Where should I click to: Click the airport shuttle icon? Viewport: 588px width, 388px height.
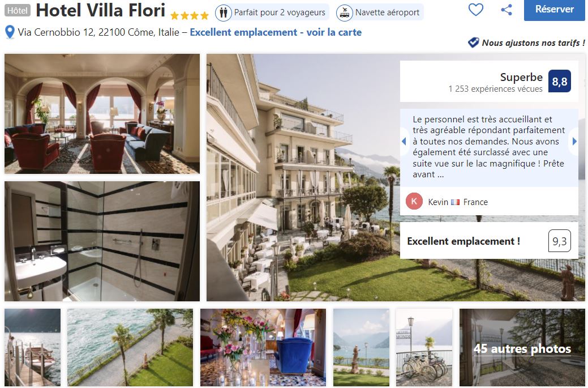(x=344, y=12)
